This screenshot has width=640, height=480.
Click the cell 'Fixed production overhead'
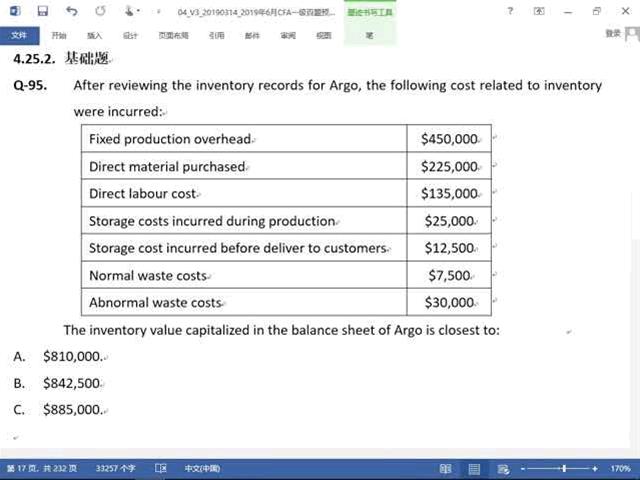[x=244, y=139]
